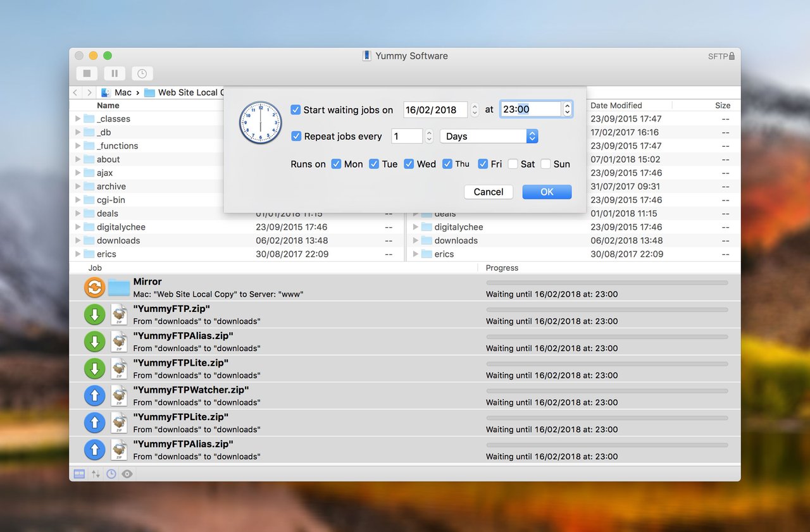Click the start time field 23:00
Image resolution: width=810 pixels, height=532 pixels.
tap(530, 109)
